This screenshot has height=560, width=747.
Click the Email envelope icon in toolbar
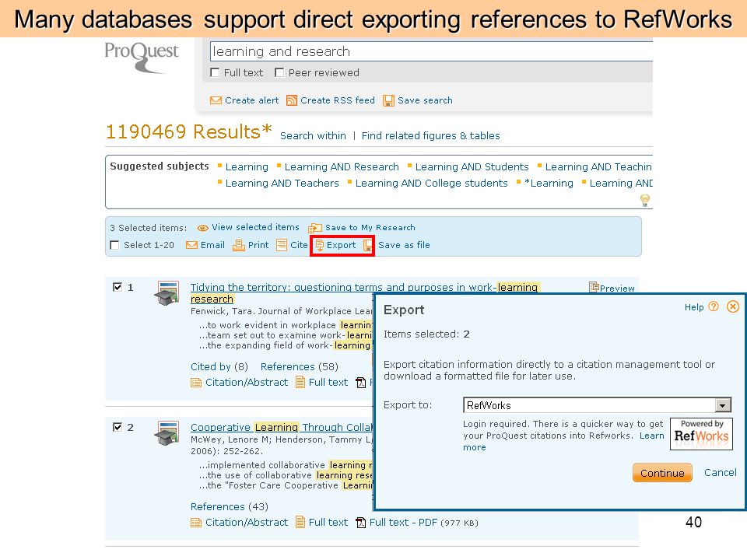tap(191, 245)
